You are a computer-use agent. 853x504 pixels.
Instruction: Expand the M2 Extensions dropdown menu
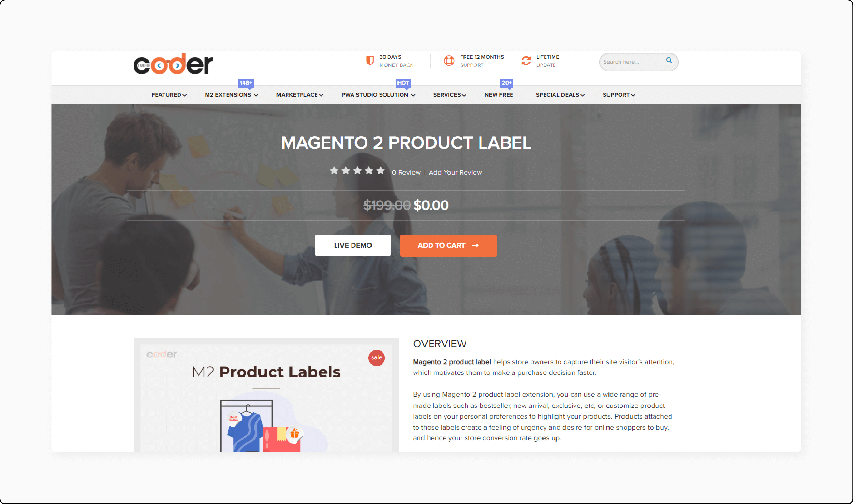(x=230, y=95)
